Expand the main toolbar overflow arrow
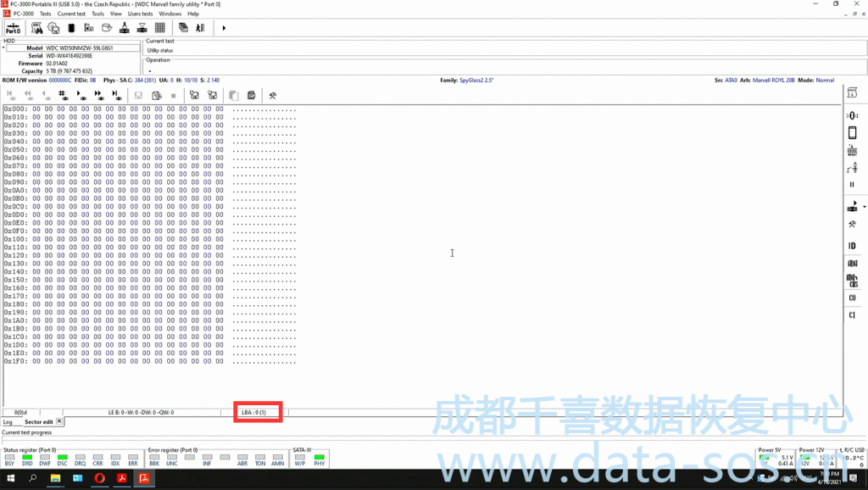Screen dimensions: 868x490 (x=224, y=28)
